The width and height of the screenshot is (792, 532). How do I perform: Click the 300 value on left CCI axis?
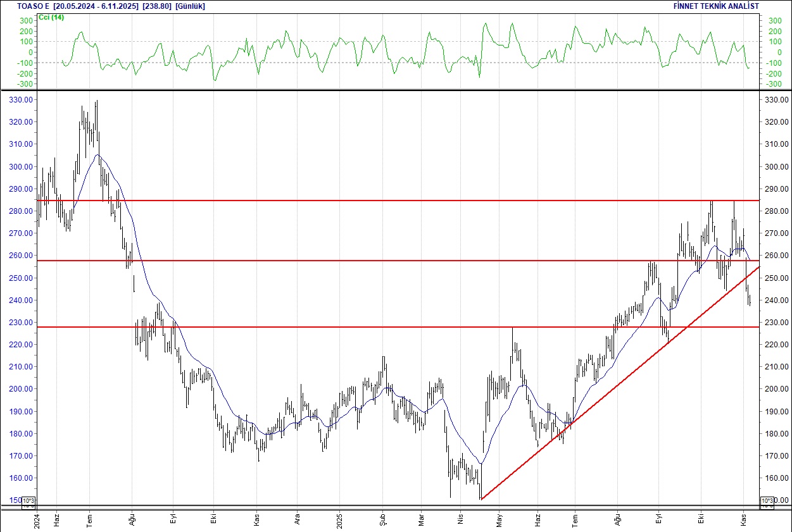pyautogui.click(x=25, y=21)
